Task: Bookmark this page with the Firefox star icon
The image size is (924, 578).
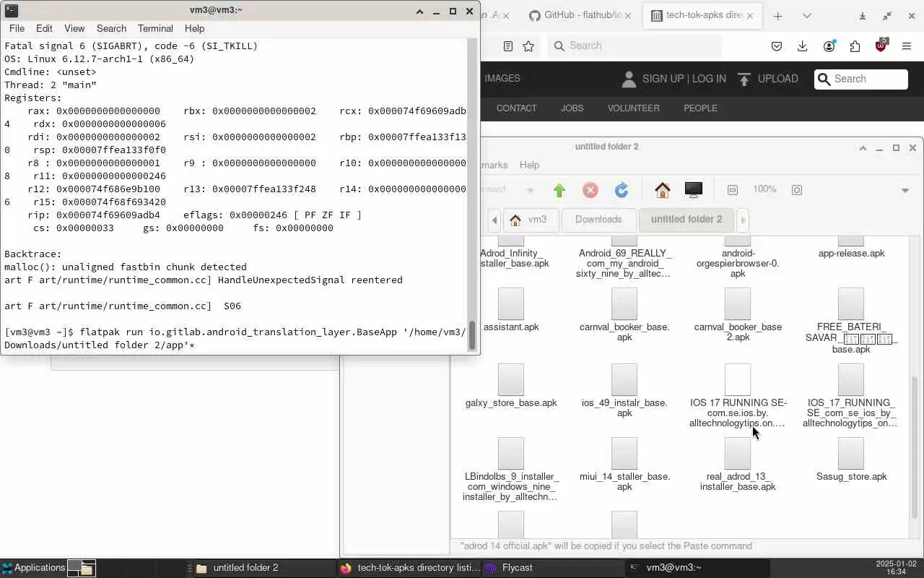Action: (528, 46)
